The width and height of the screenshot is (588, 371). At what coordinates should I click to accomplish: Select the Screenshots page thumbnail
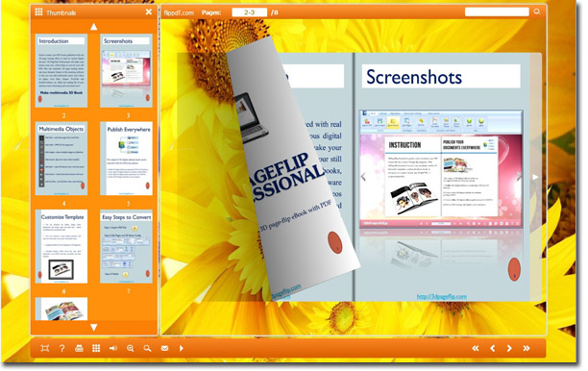(127, 70)
